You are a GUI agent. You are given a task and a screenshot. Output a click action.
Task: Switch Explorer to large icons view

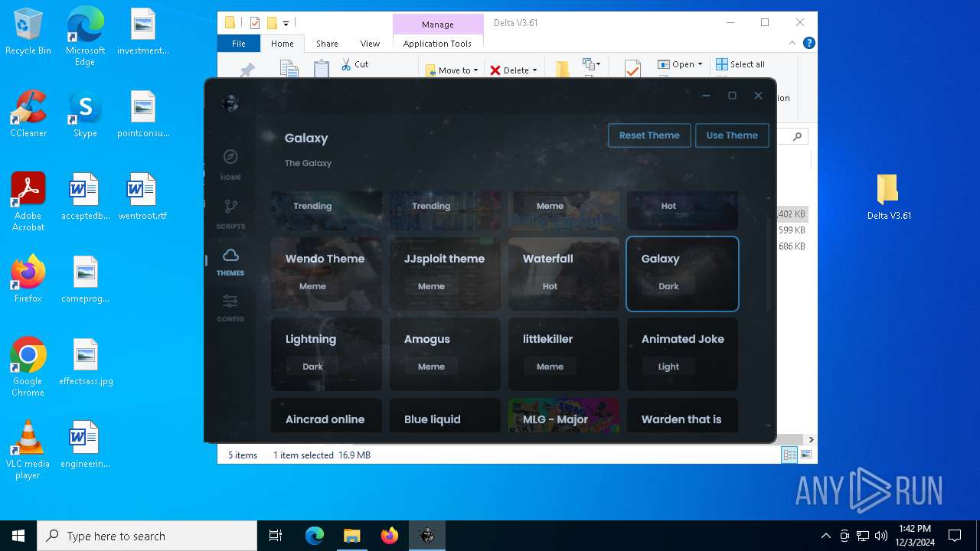point(805,455)
